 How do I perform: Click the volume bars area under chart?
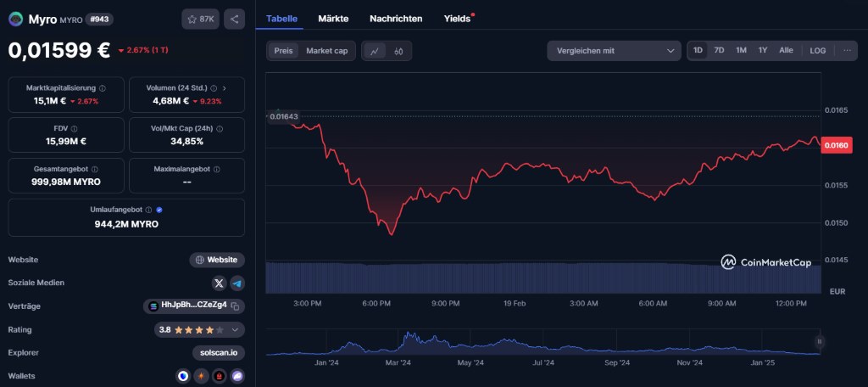543,278
